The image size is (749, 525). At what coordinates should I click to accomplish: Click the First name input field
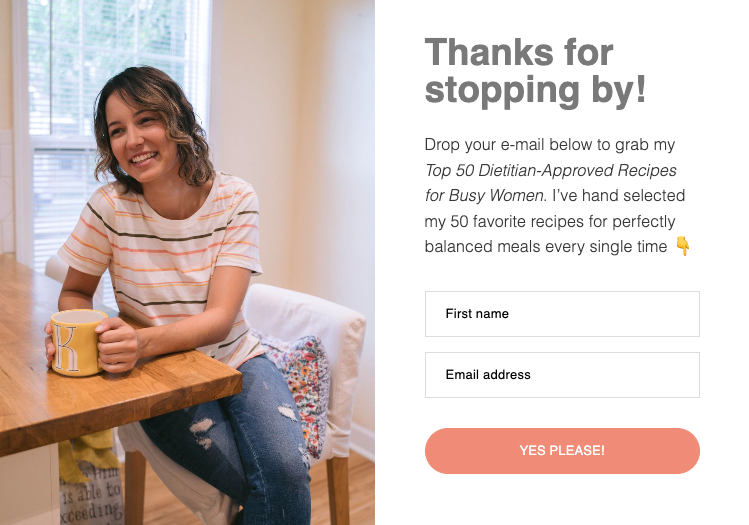[562, 314]
